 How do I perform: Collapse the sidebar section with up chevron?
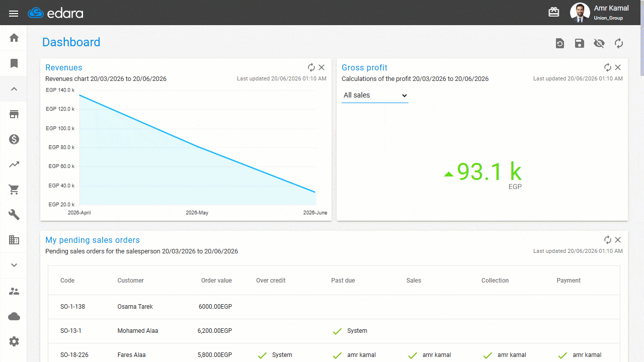click(x=14, y=89)
